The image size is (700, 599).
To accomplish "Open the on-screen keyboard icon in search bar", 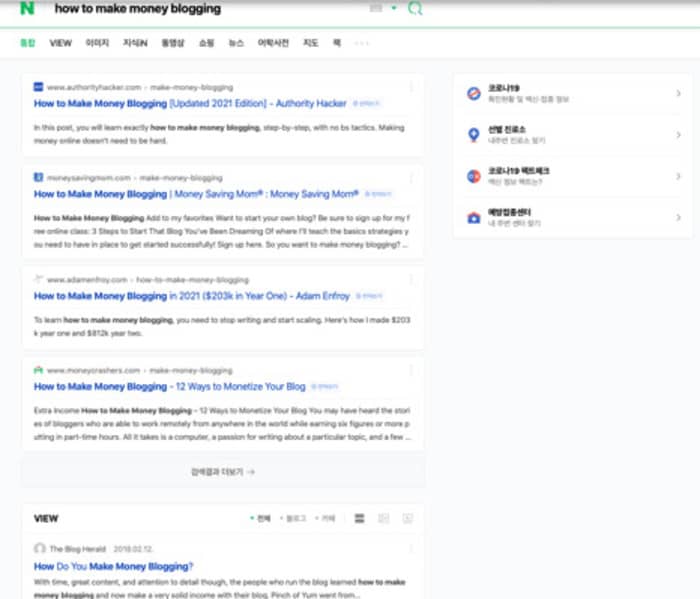I will pos(376,9).
